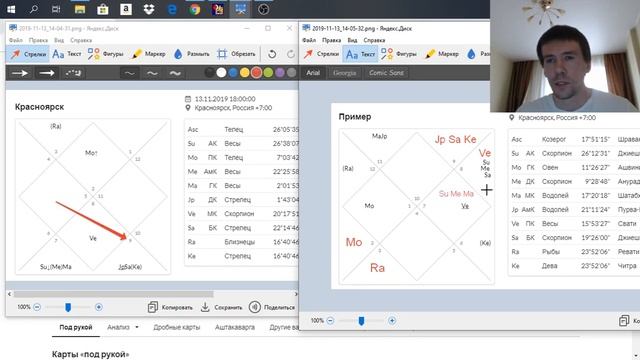Screen dimensions: 640x360
Task: Expand the Анализ dropdown tab
Action: tap(122, 327)
